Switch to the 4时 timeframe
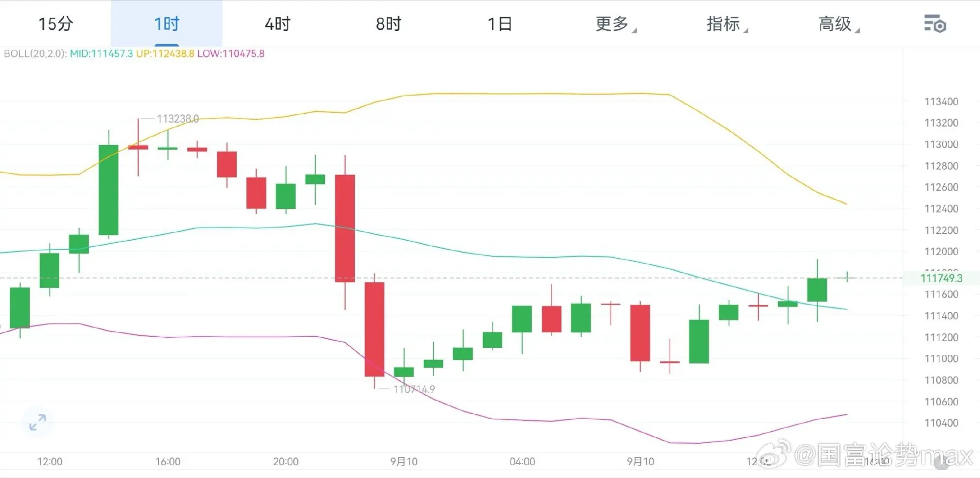The image size is (980, 478). [x=278, y=24]
